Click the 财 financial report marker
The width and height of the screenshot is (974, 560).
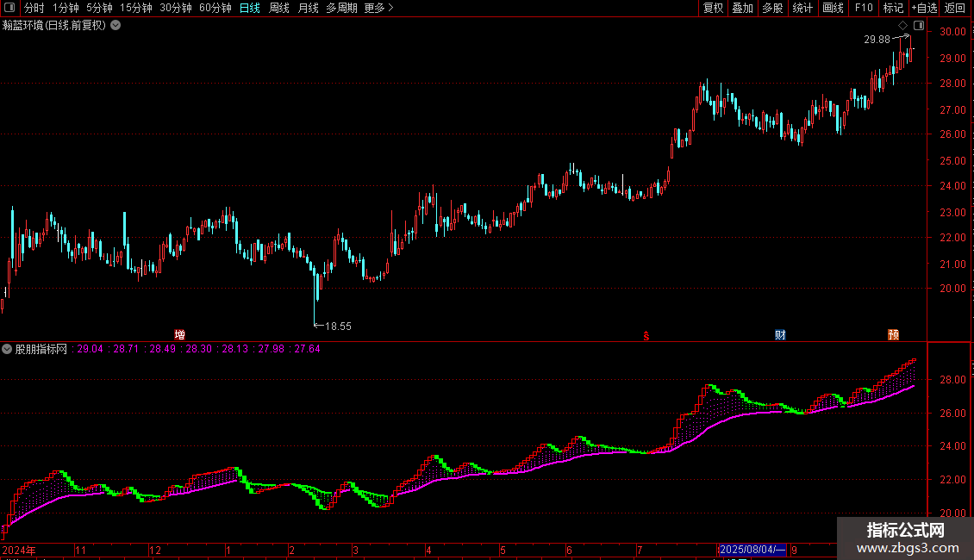[780, 334]
